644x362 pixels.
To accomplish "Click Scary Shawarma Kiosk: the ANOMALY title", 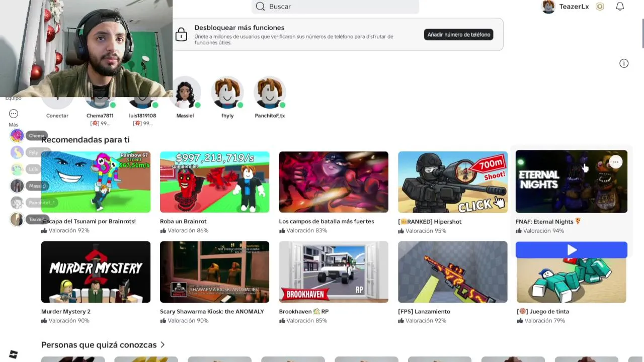I will point(212,311).
